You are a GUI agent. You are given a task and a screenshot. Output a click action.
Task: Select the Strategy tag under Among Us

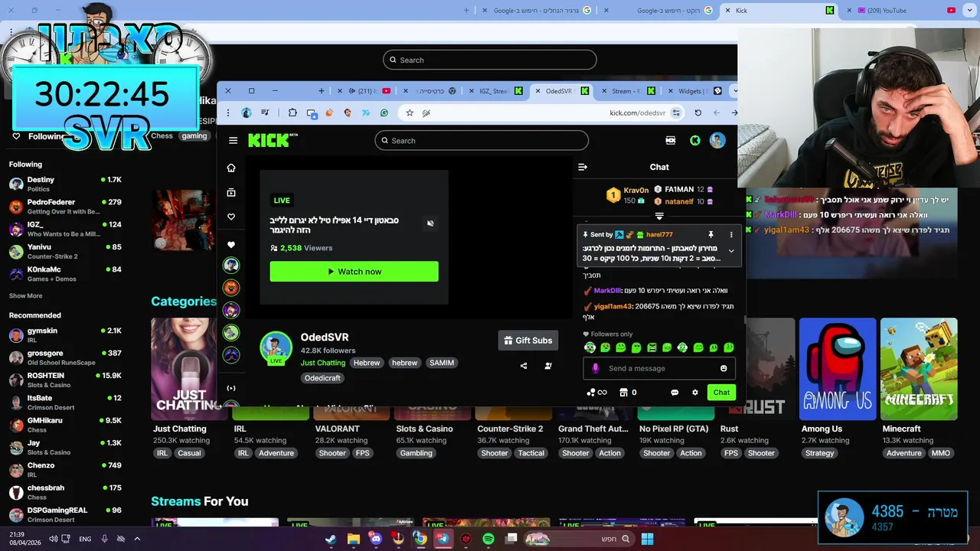click(819, 453)
